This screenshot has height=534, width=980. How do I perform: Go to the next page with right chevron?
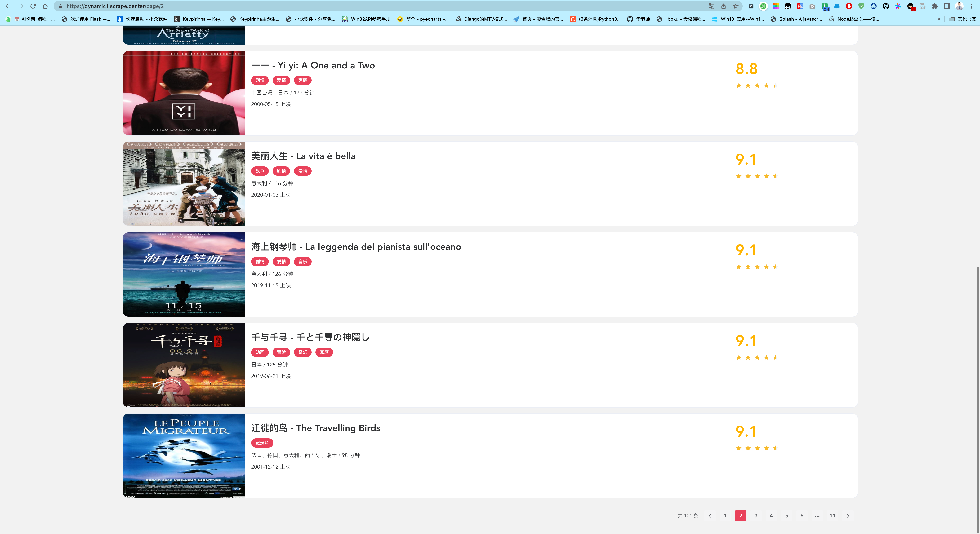tap(848, 516)
